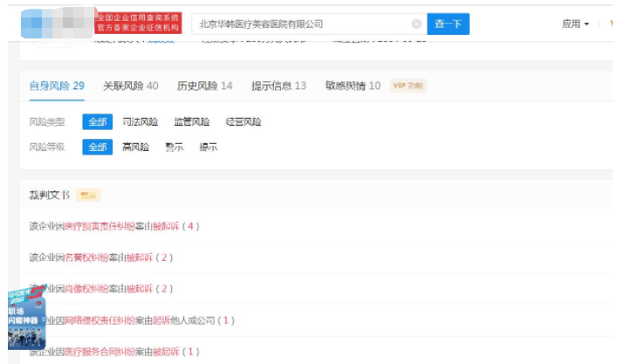The width and height of the screenshot is (618, 364).
Task: Click the blurred site logo
Action: [x=58, y=23]
